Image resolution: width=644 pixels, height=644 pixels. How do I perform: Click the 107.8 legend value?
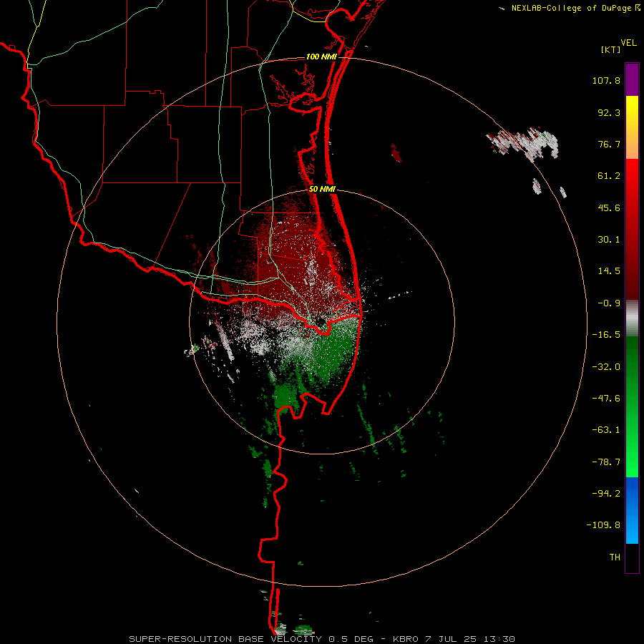606,80
